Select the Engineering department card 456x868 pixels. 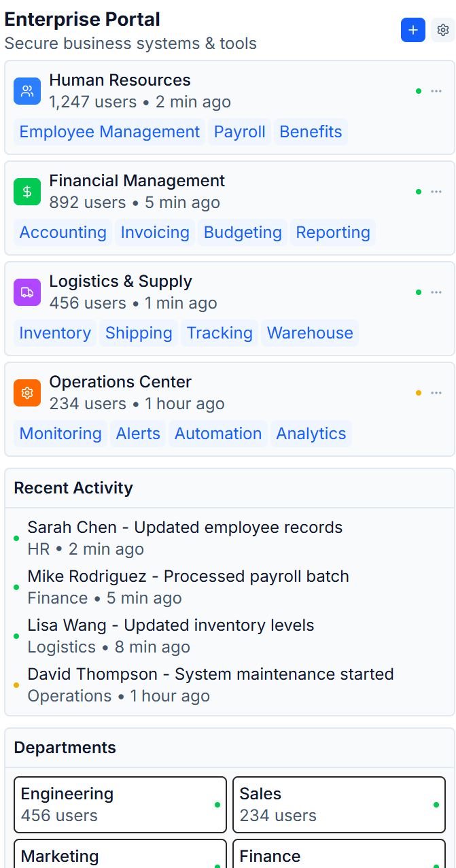point(120,805)
